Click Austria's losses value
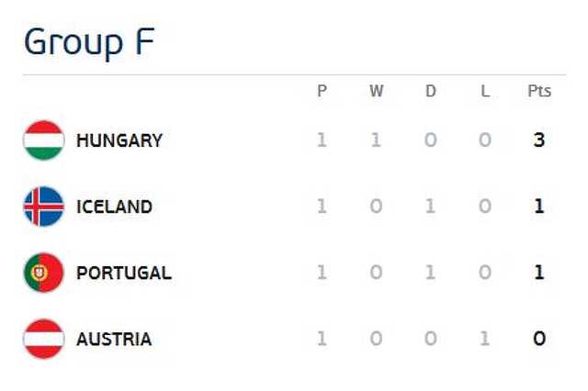Viewport: 588px width, 391px height. click(485, 339)
